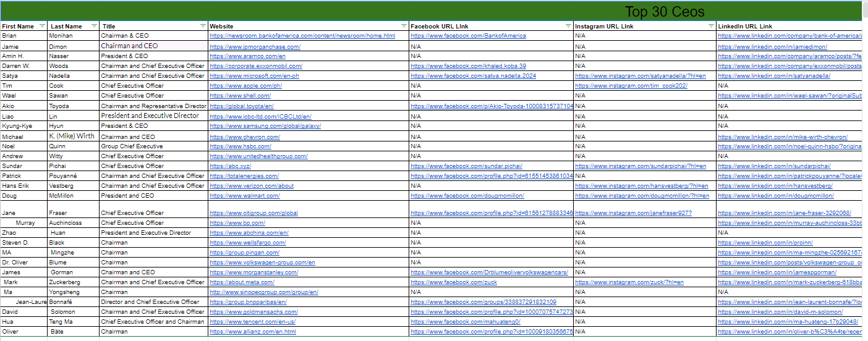Open the group.pingan.com link
The image size is (868, 341).
coord(245,253)
